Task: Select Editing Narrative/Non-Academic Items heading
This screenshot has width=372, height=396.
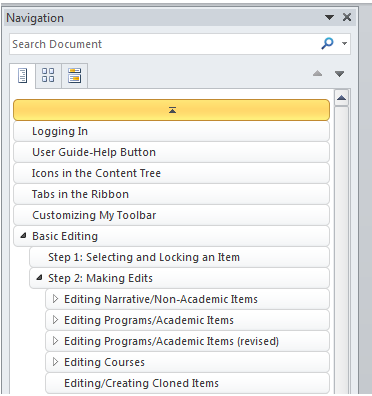Action: point(187,299)
